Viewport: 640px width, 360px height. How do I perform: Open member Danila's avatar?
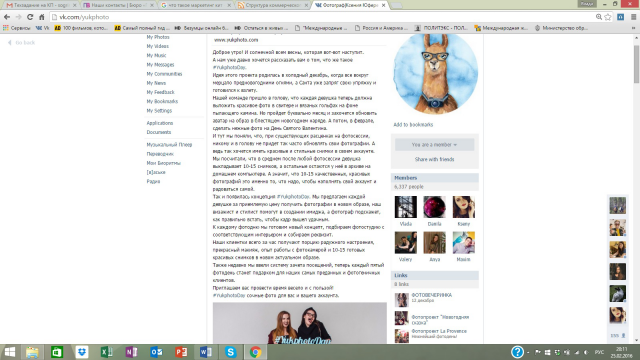435,207
